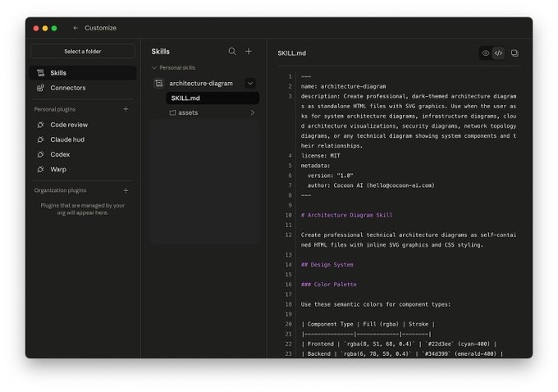Click the back arrow beside Customize

pyautogui.click(x=75, y=28)
